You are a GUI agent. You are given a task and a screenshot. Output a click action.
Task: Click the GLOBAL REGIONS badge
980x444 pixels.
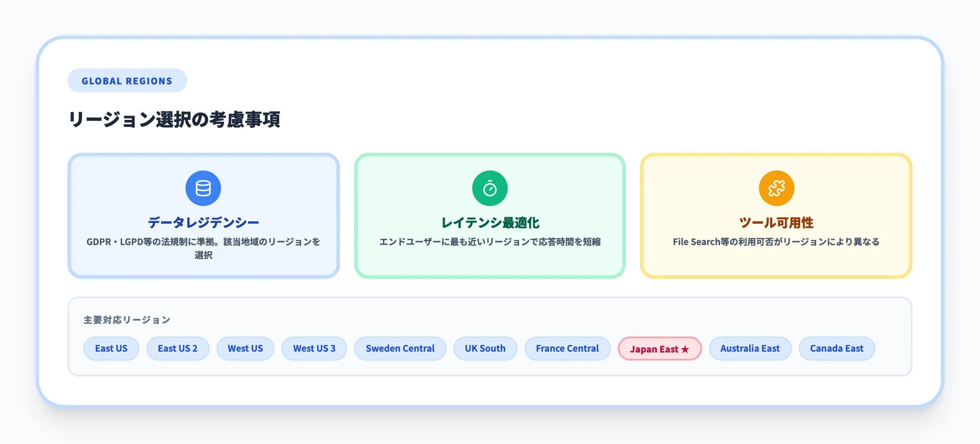[x=127, y=80]
